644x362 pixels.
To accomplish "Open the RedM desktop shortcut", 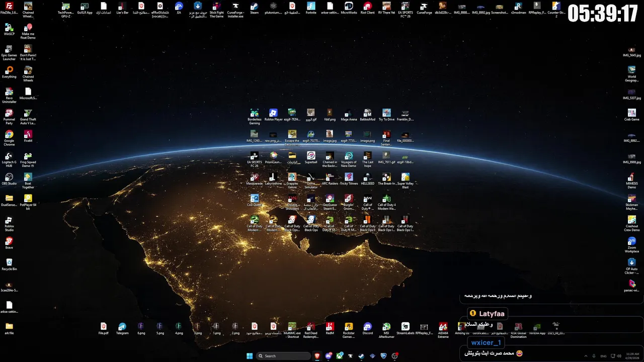I will click(x=330, y=328).
